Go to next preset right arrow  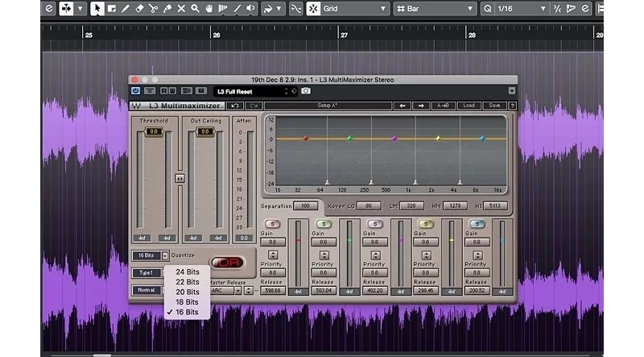pyautogui.click(x=421, y=106)
